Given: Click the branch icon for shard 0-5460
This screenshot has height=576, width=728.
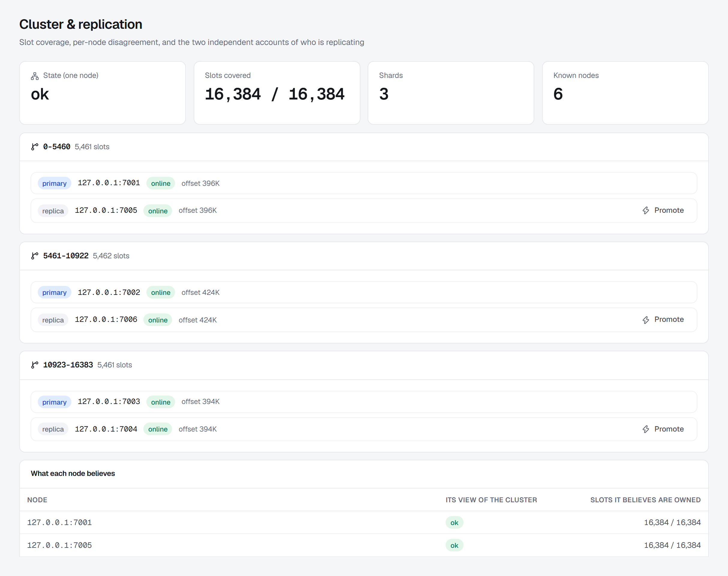Looking at the screenshot, I should point(35,147).
